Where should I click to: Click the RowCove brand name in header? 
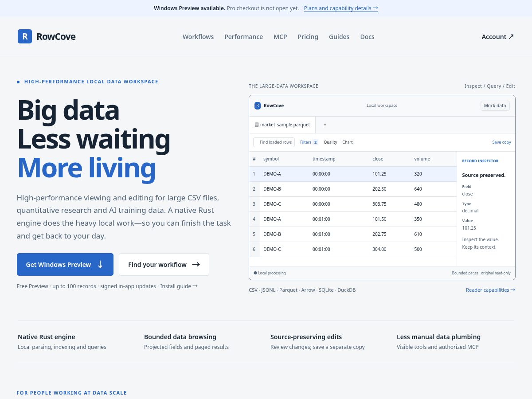[56, 37]
